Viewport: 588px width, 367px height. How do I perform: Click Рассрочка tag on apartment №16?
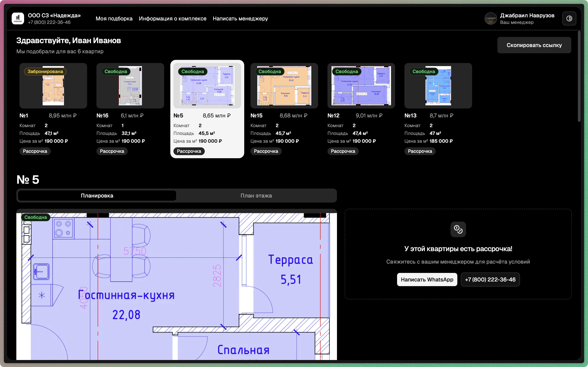click(x=112, y=151)
